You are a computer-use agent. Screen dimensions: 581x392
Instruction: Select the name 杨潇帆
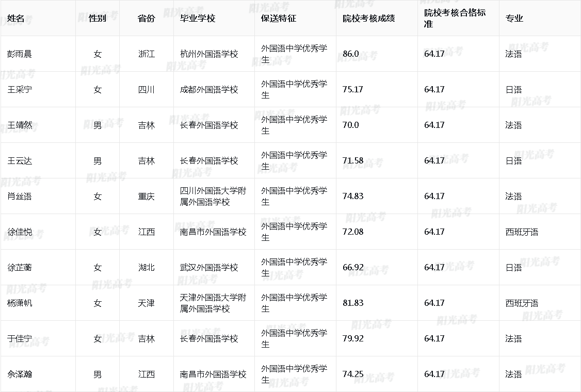20,303
